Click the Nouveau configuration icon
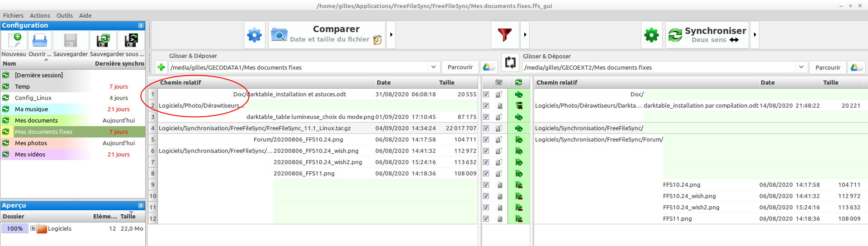 (x=14, y=40)
